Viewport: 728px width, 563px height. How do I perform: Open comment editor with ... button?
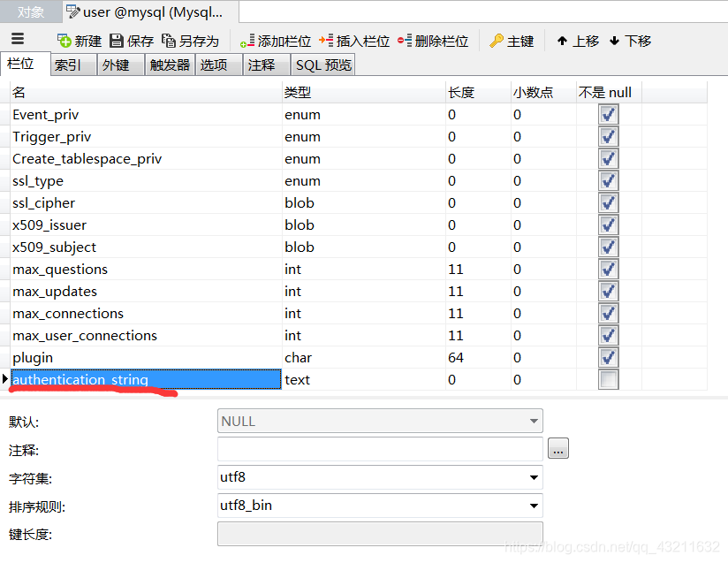[558, 449]
